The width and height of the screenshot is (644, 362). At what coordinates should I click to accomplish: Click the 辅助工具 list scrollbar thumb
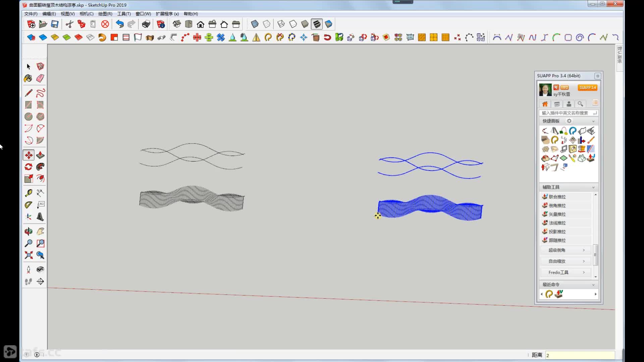tap(595, 255)
